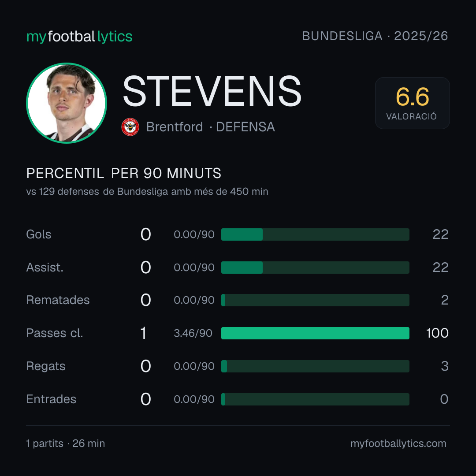The height and width of the screenshot is (476, 476).
Task: Click the Bundesliga 2025/26 header text
Action: [375, 36]
